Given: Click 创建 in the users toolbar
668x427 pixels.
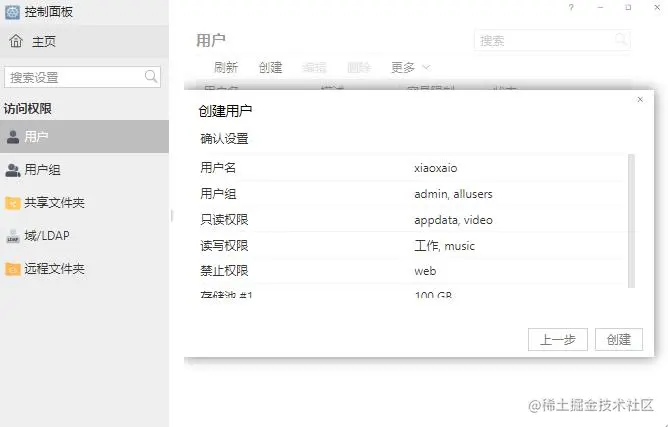Looking at the screenshot, I should tap(271, 67).
